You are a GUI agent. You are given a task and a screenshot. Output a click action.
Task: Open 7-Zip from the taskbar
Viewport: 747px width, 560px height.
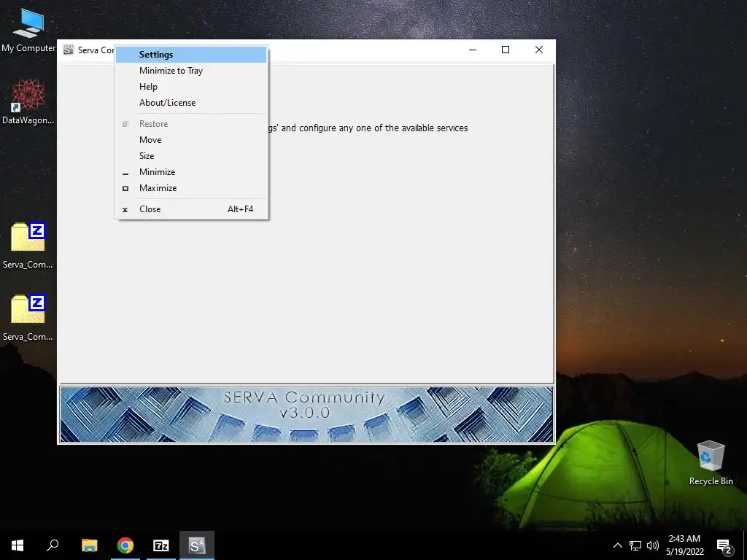click(x=161, y=545)
